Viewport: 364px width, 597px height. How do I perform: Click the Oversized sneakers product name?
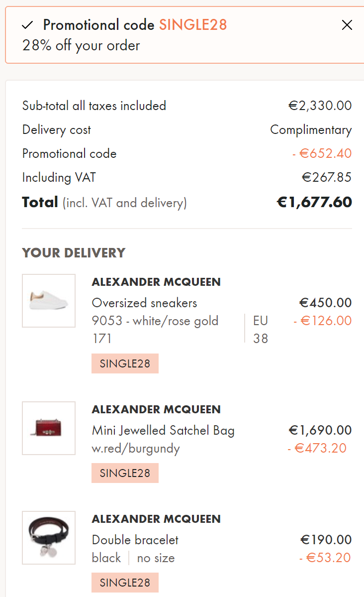(x=144, y=303)
